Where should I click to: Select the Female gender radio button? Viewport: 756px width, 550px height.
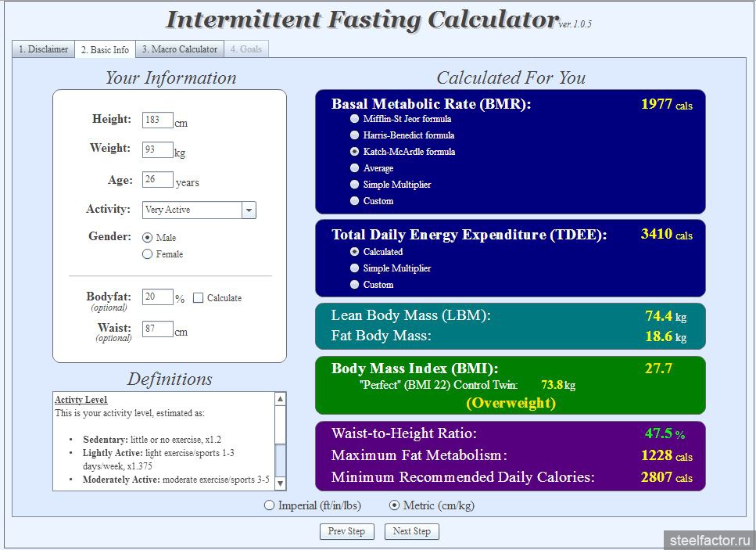point(147,253)
